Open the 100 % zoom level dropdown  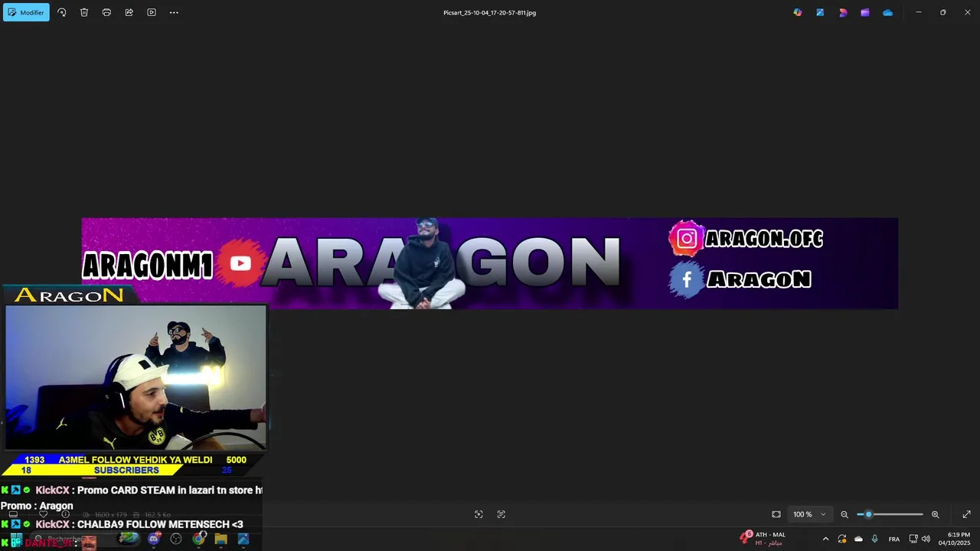point(809,514)
